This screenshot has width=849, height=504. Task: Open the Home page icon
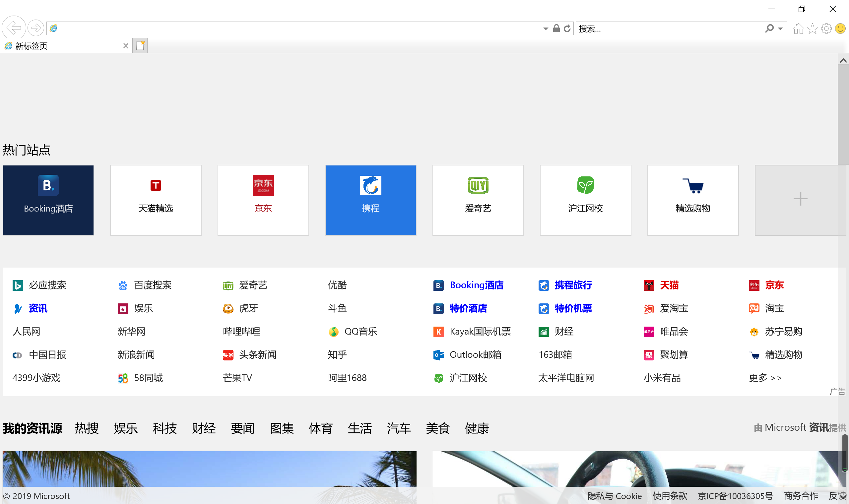[x=798, y=29]
